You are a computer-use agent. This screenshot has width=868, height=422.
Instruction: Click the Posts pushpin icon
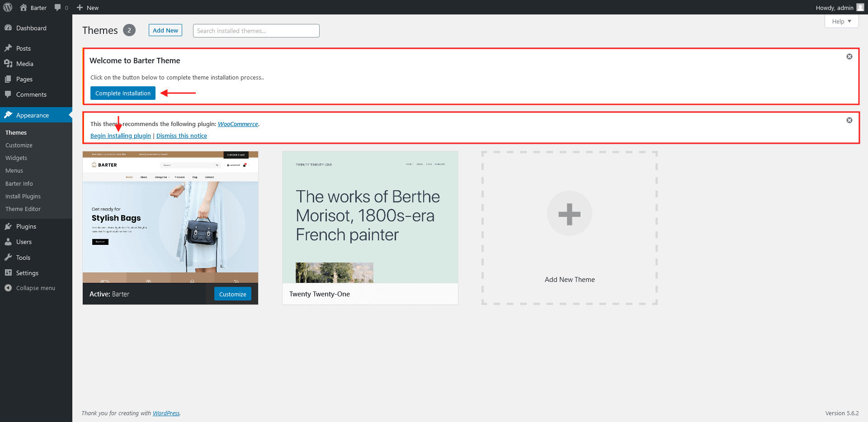pyautogui.click(x=8, y=48)
